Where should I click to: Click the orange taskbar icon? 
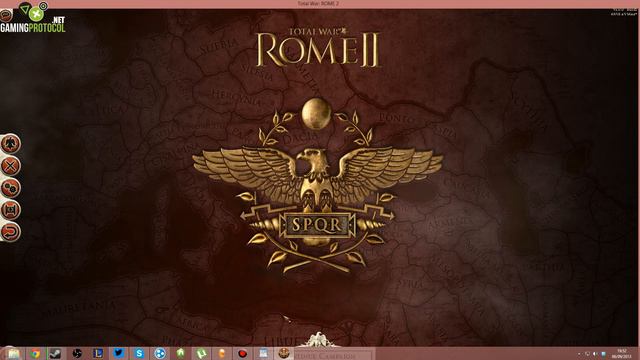click(222, 353)
